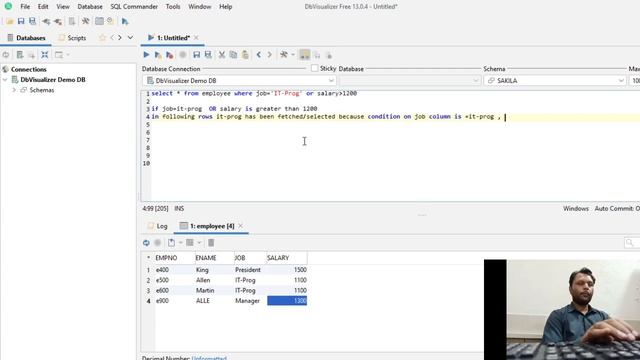
Task: Click the blue SQL Commander arrow icon in main toolbar
Action: (x=125, y=21)
